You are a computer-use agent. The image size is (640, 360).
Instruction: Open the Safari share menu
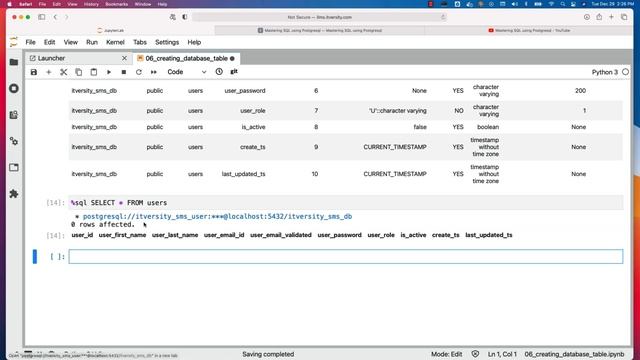pyautogui.click(x=599, y=17)
